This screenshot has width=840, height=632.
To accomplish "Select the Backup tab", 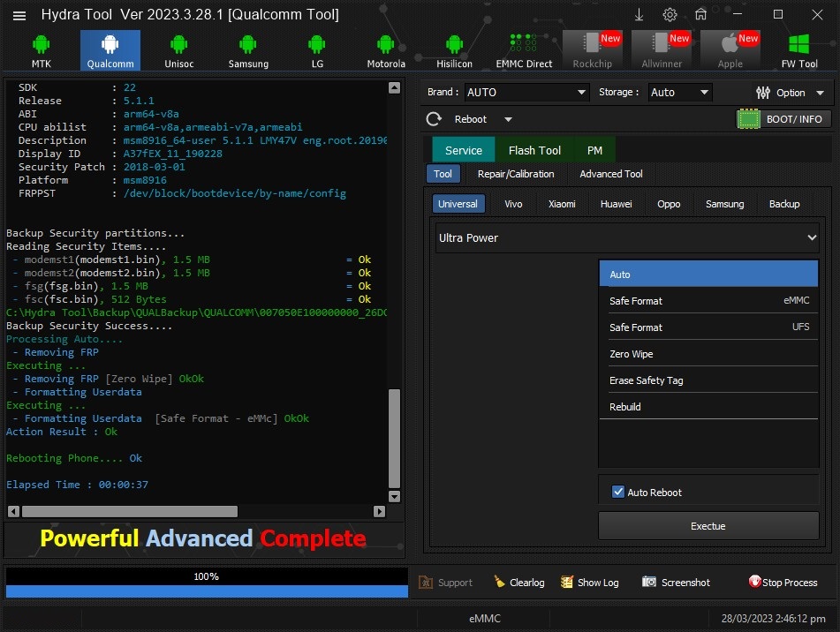I will click(784, 204).
